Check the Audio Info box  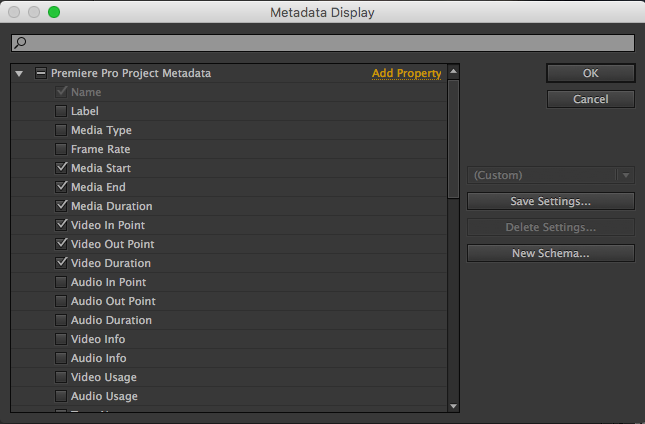pos(61,358)
